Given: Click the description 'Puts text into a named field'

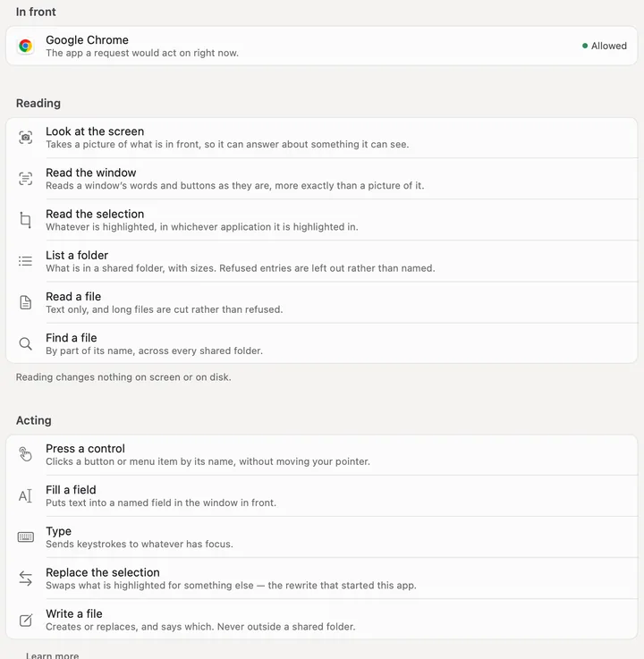Looking at the screenshot, I should tap(161, 503).
